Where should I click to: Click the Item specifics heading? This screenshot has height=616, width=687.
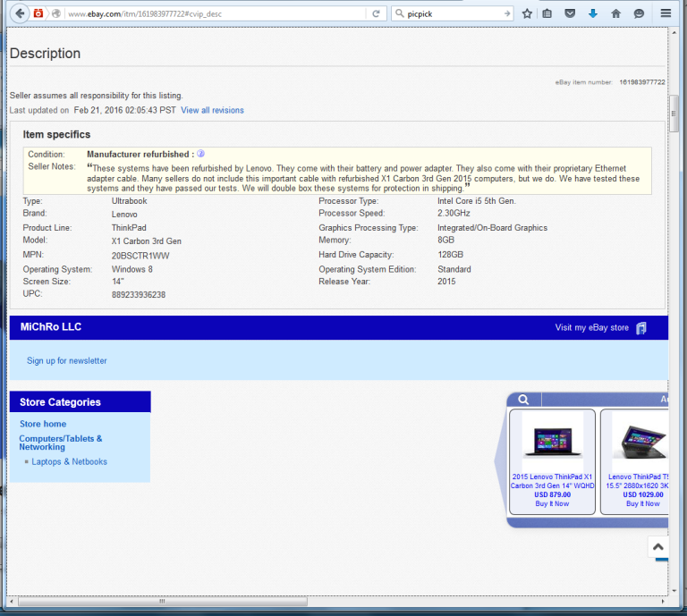tap(56, 134)
